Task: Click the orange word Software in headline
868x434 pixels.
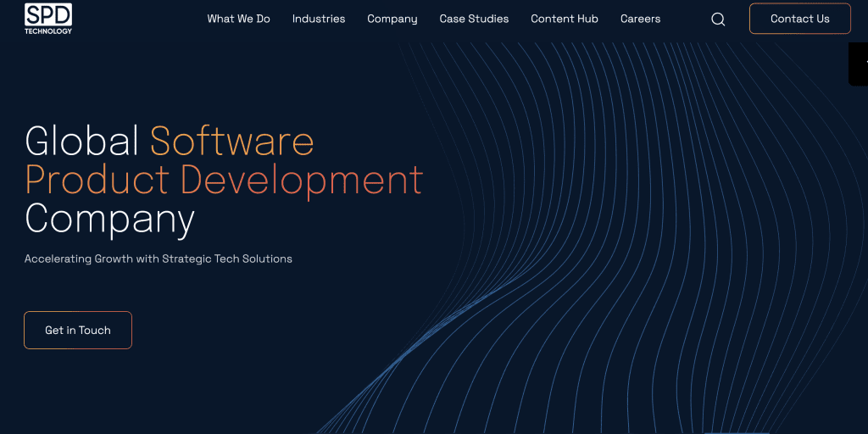Action: (232, 141)
